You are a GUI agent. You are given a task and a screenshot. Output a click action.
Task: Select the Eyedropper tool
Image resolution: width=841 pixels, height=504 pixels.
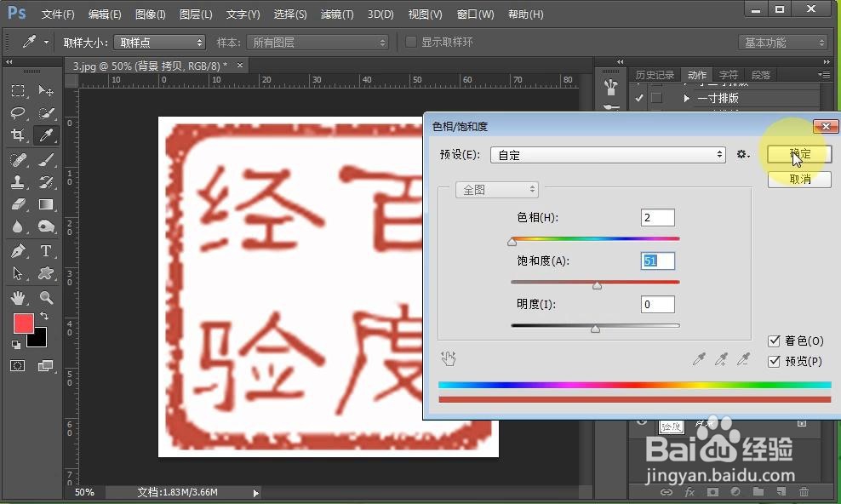(x=46, y=135)
